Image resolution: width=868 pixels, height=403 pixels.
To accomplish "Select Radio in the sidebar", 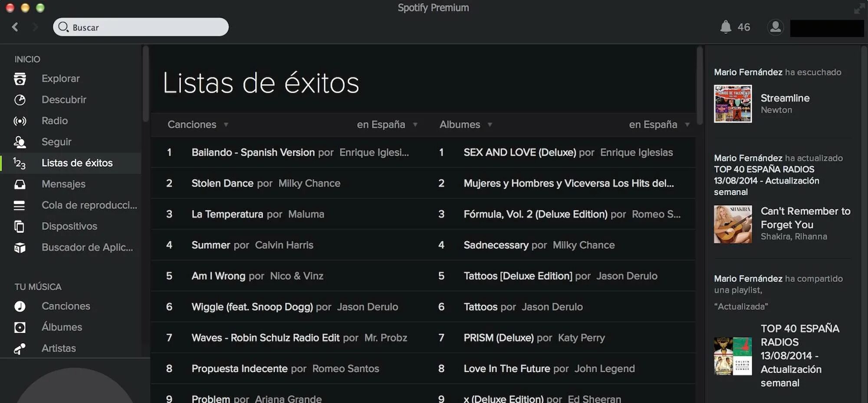I will pyautogui.click(x=55, y=121).
